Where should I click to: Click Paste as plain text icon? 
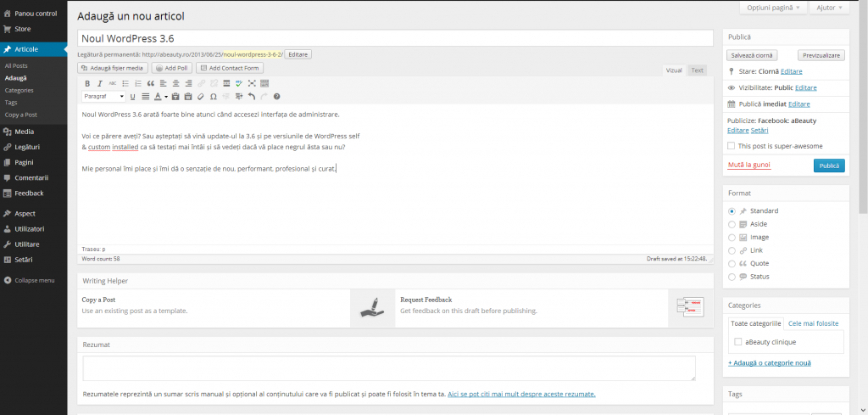coord(175,97)
